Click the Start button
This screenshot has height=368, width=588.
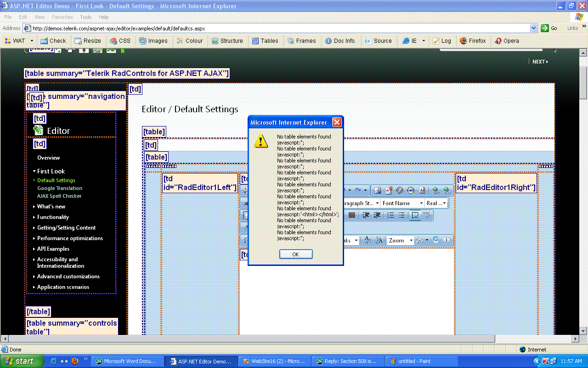pos(22,361)
